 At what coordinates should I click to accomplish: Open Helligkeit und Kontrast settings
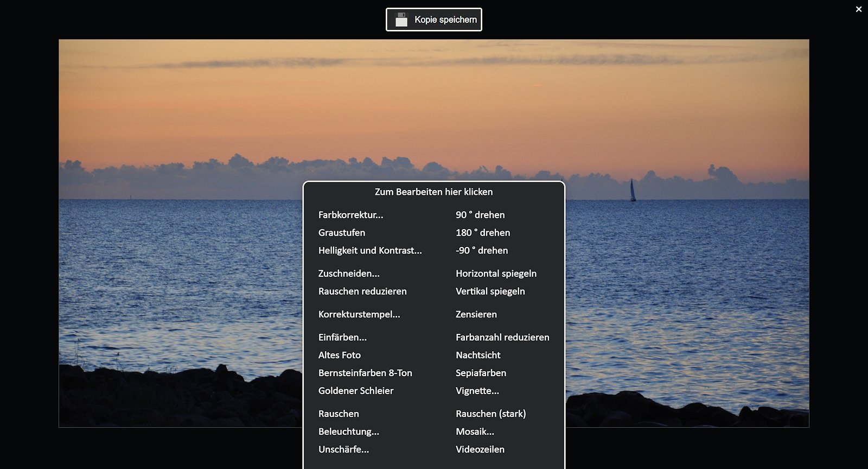(370, 251)
